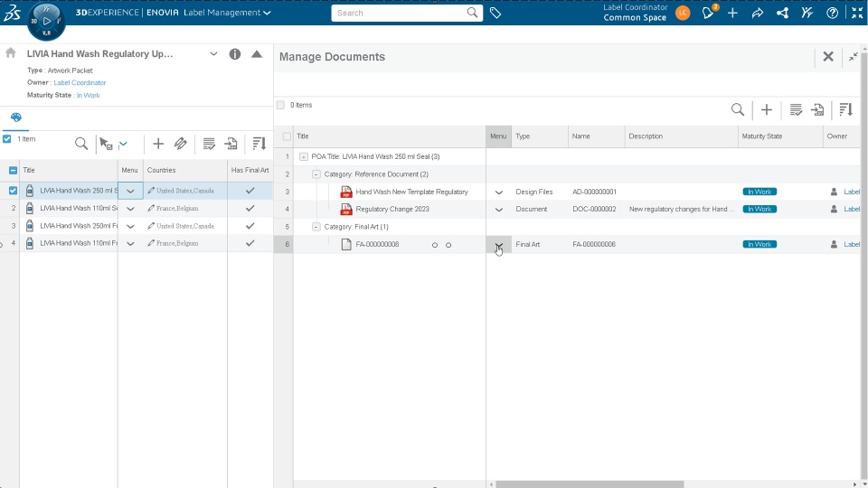Search within Manage Documents
This screenshot has width=868, height=488.
[x=738, y=109]
